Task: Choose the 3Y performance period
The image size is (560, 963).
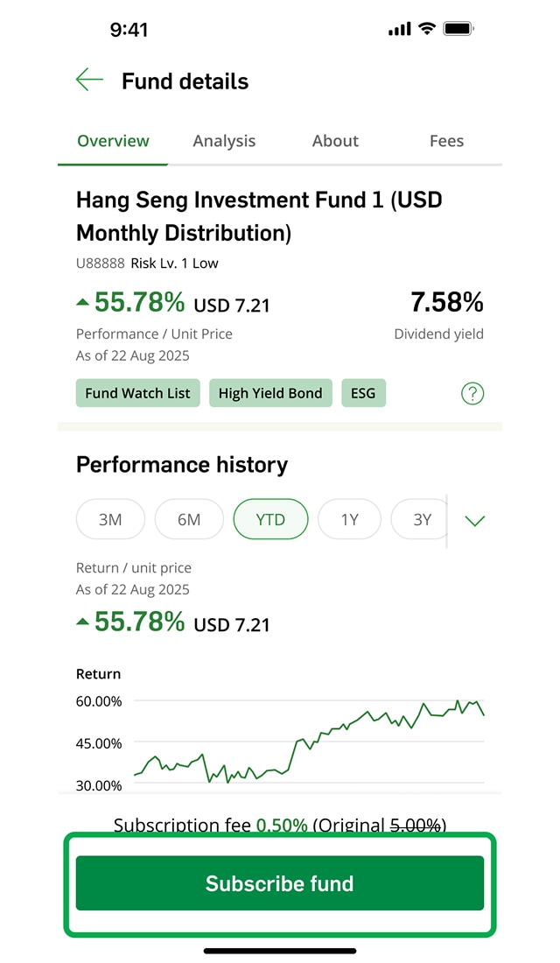Action: point(422,520)
